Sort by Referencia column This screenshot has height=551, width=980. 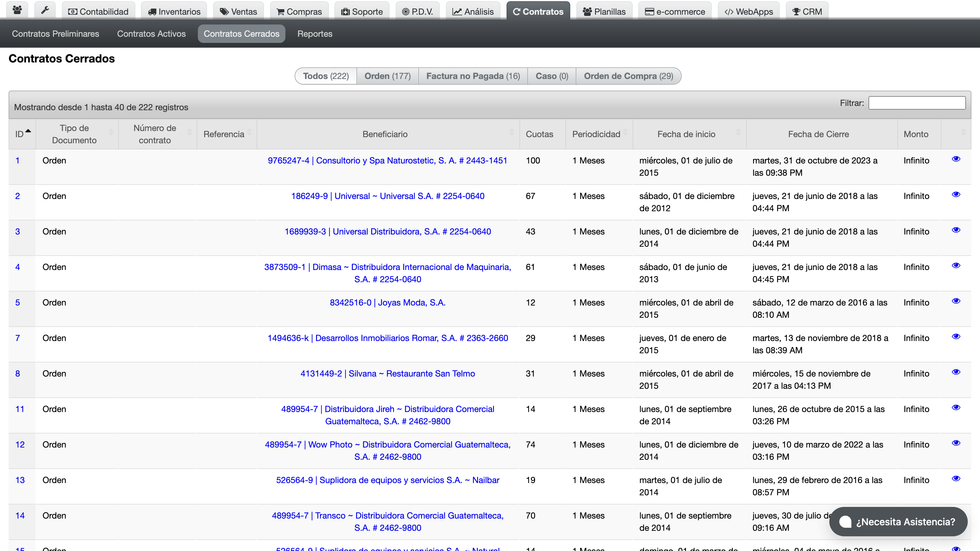[227, 134]
